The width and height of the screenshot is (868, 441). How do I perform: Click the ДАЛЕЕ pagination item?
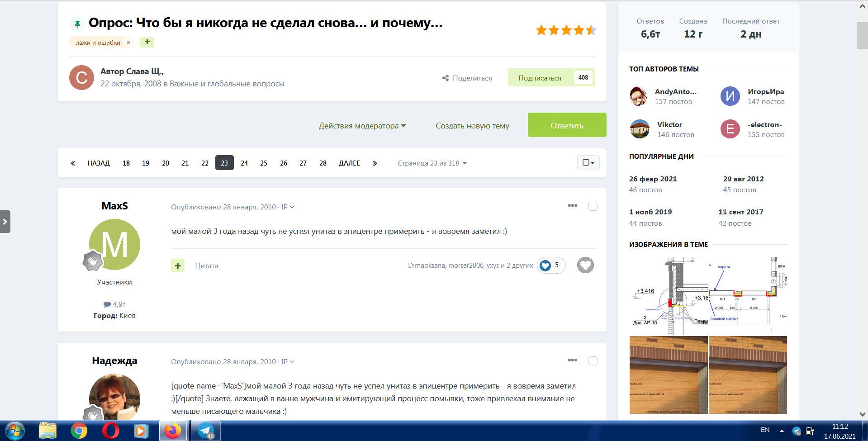pos(349,163)
